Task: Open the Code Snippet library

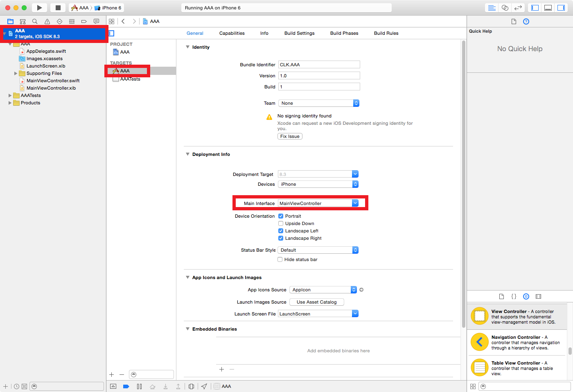Action: [514, 296]
